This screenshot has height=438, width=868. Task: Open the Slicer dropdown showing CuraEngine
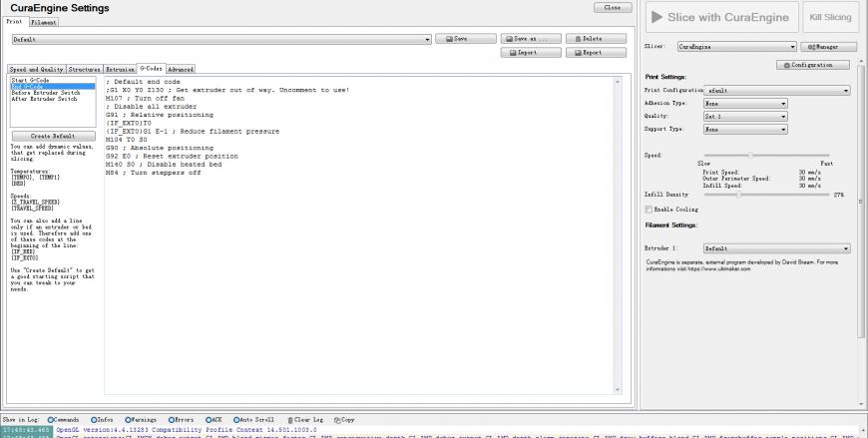tap(737, 47)
